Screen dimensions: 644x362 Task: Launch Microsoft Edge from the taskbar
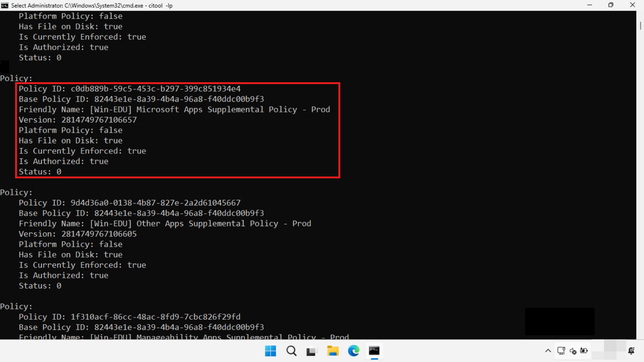click(354, 351)
